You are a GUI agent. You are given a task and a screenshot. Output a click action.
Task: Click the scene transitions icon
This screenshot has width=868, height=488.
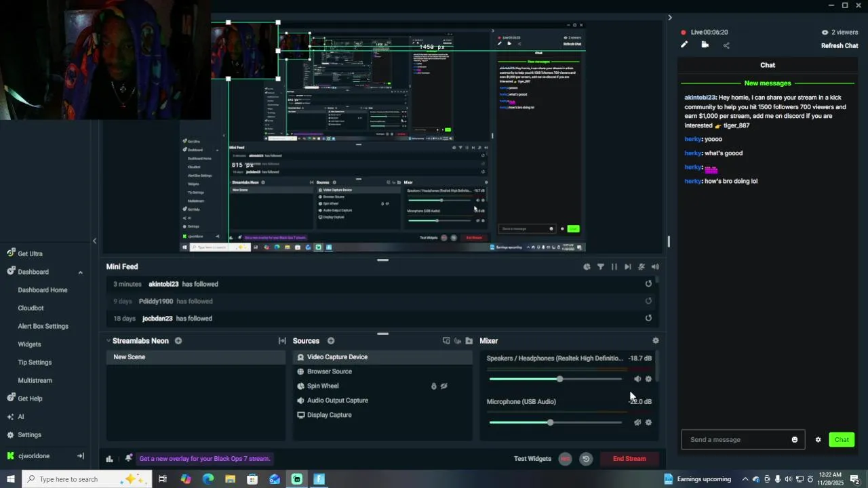(x=282, y=341)
